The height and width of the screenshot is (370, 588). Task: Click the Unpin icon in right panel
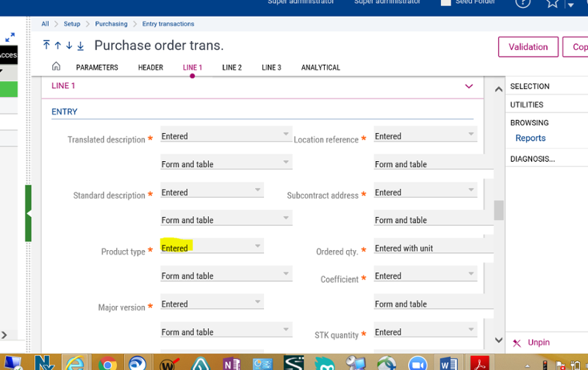(x=517, y=343)
